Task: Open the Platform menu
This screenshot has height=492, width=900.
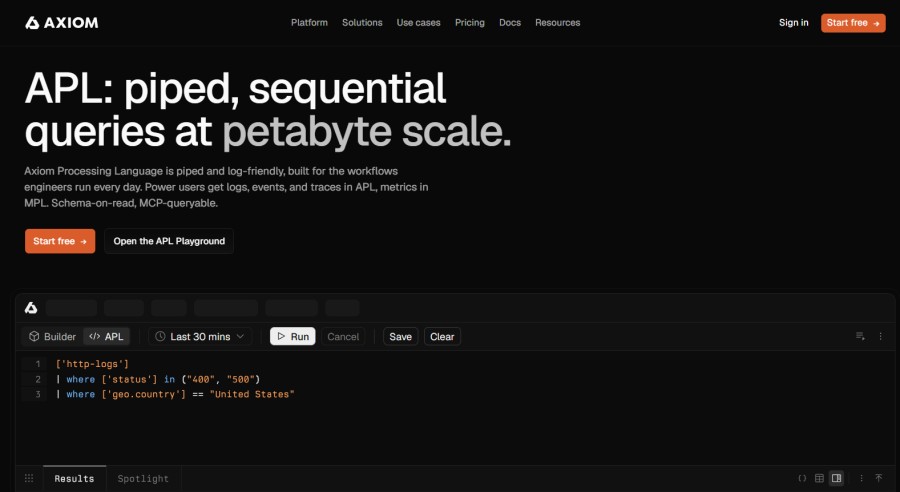Action: pos(309,22)
